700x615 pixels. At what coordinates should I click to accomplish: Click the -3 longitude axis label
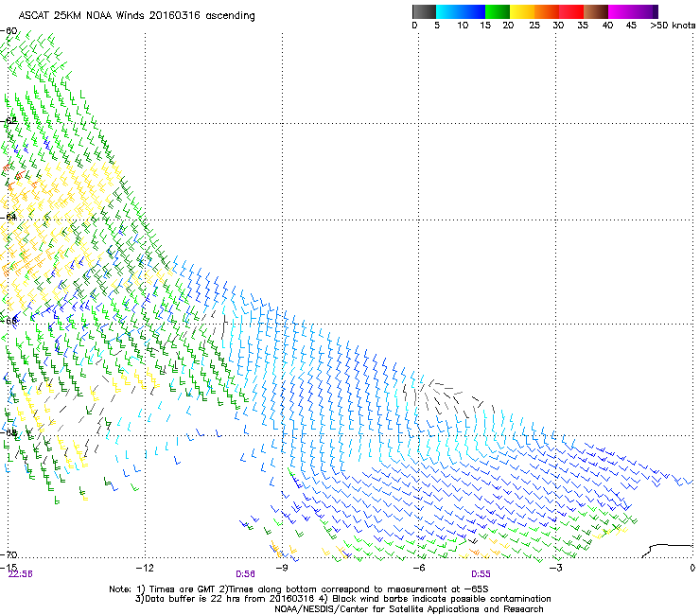click(x=555, y=568)
